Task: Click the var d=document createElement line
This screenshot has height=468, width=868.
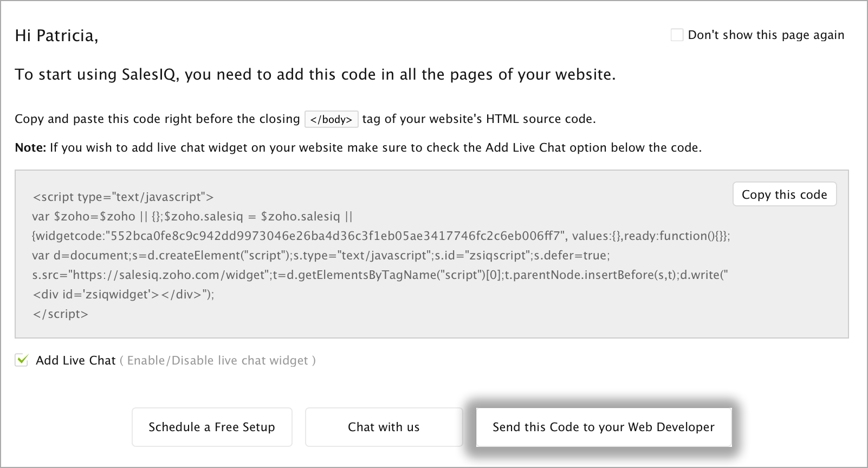Action: pos(321,255)
